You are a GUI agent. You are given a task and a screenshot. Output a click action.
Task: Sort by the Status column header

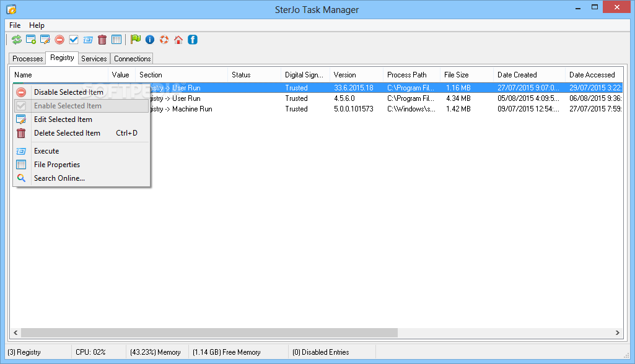pyautogui.click(x=255, y=75)
